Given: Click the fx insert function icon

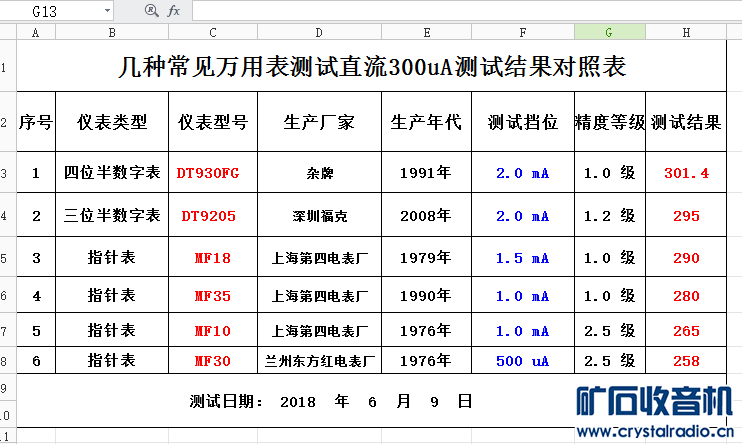Looking at the screenshot, I should tap(174, 10).
